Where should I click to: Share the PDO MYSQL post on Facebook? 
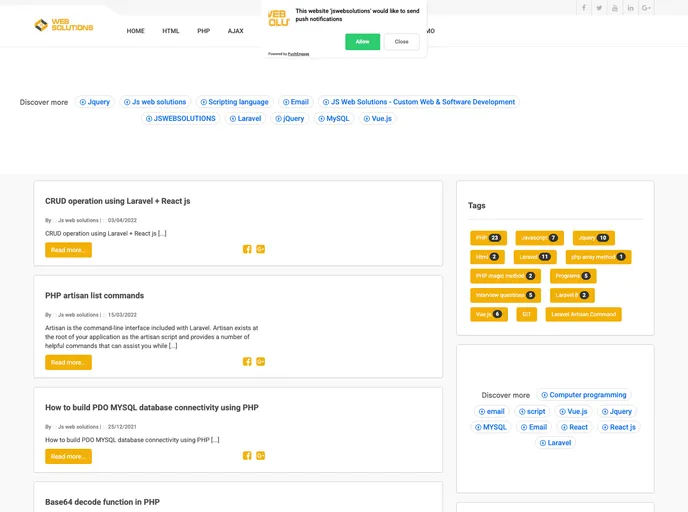click(247, 456)
